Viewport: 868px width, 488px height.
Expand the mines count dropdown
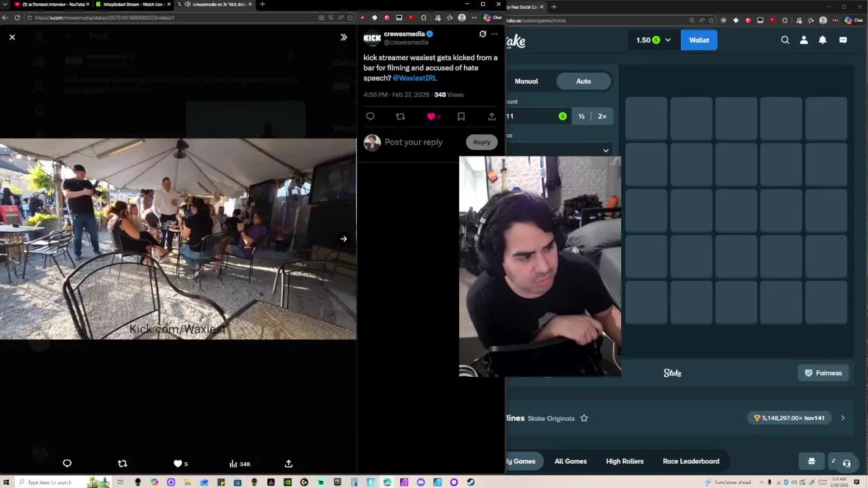606,150
